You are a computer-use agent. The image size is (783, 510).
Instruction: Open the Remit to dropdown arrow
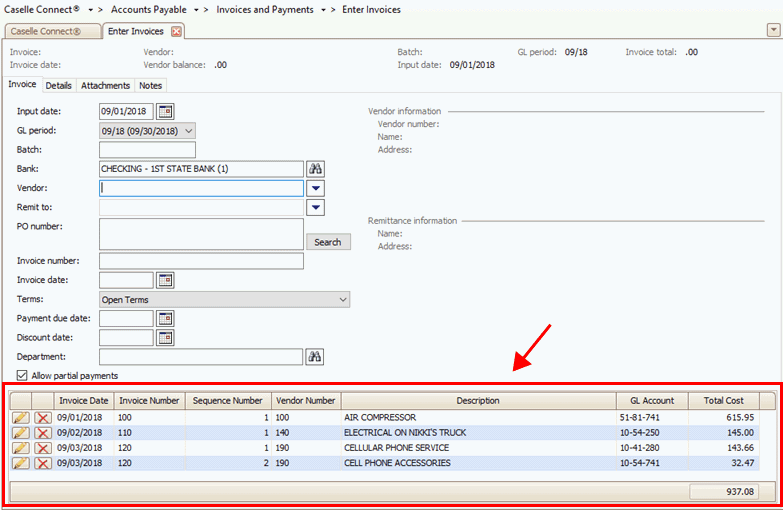[x=316, y=207]
